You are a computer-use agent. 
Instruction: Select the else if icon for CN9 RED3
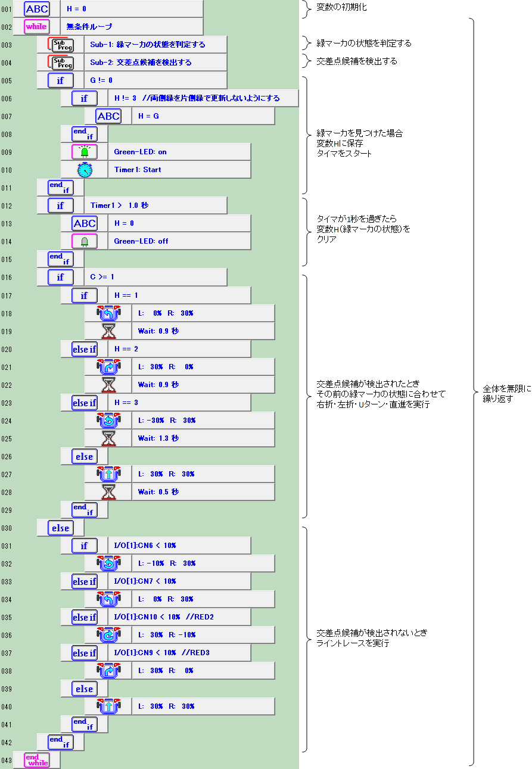(84, 652)
